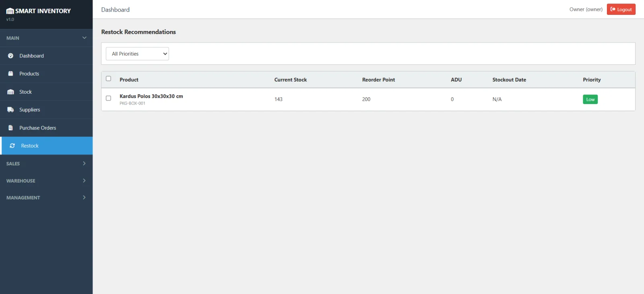Click the Purchase Orders document icon
This screenshot has height=294, width=644.
(x=11, y=128)
